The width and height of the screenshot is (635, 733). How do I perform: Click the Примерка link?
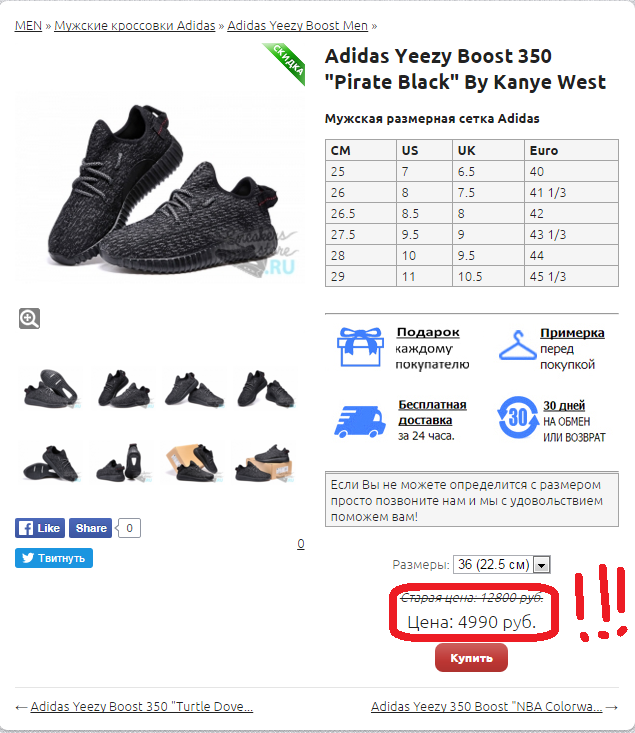tap(572, 333)
